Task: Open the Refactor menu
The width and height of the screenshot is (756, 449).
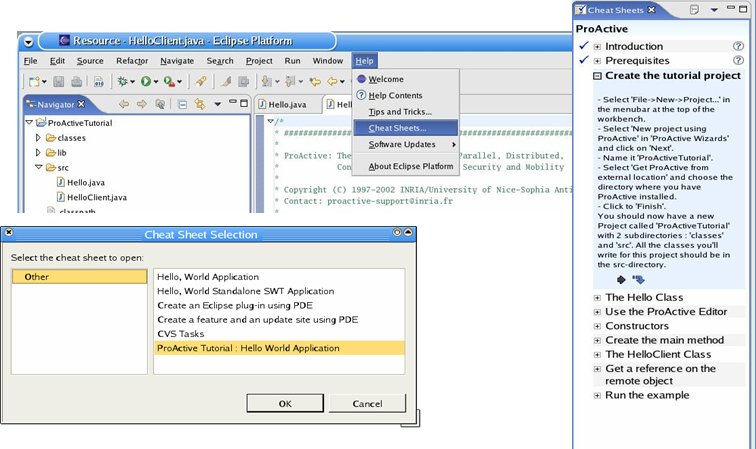Action: (132, 61)
